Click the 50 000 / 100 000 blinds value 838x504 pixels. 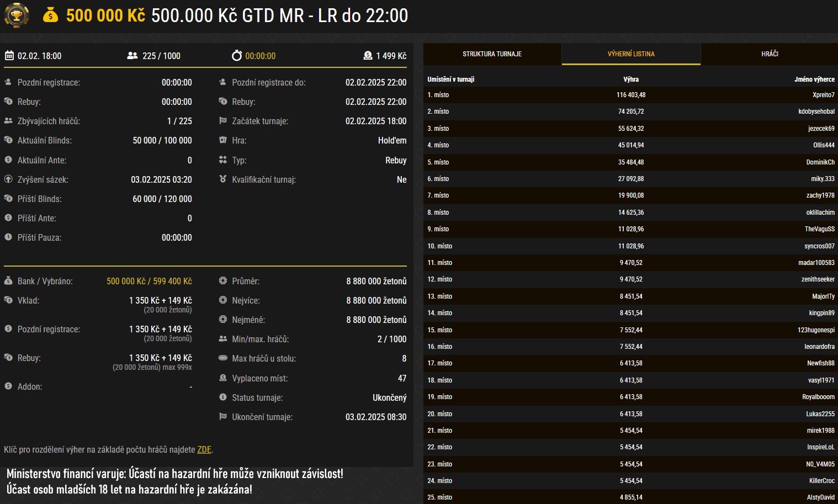coord(162,140)
